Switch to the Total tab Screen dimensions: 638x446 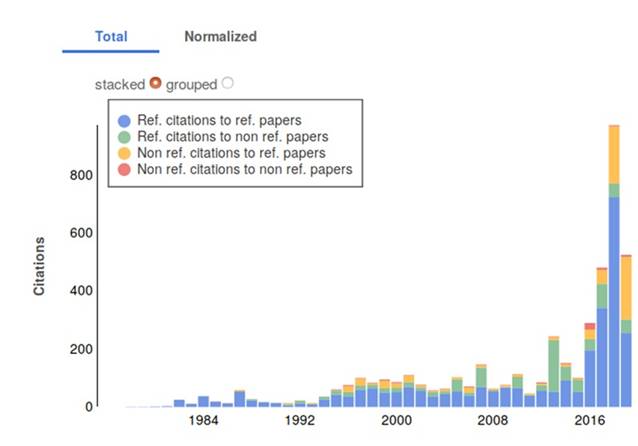tap(110, 36)
